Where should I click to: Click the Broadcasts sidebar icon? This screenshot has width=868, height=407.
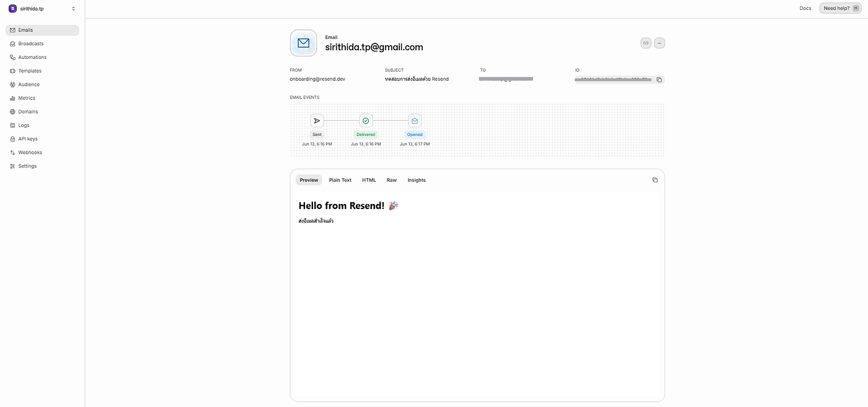(x=12, y=43)
